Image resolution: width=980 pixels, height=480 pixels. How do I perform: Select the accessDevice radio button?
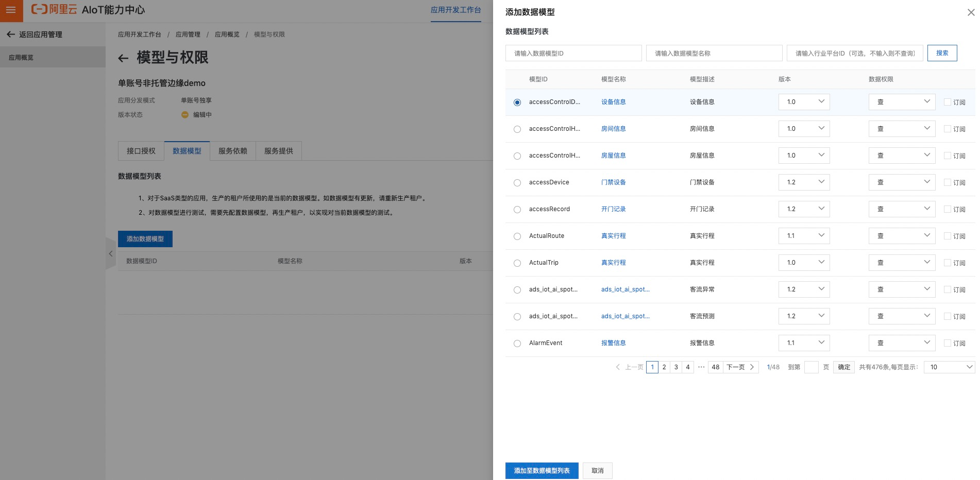click(517, 183)
